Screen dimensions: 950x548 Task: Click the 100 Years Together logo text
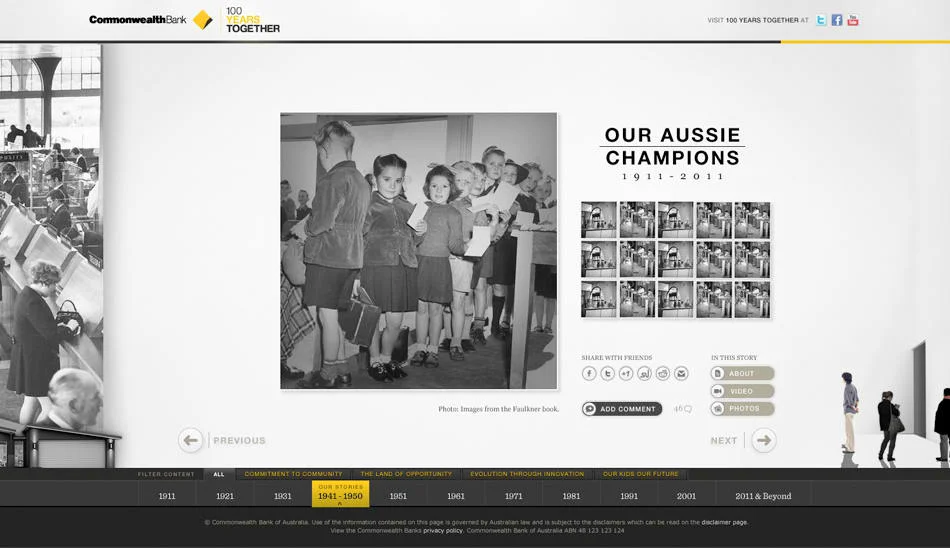(253, 19)
